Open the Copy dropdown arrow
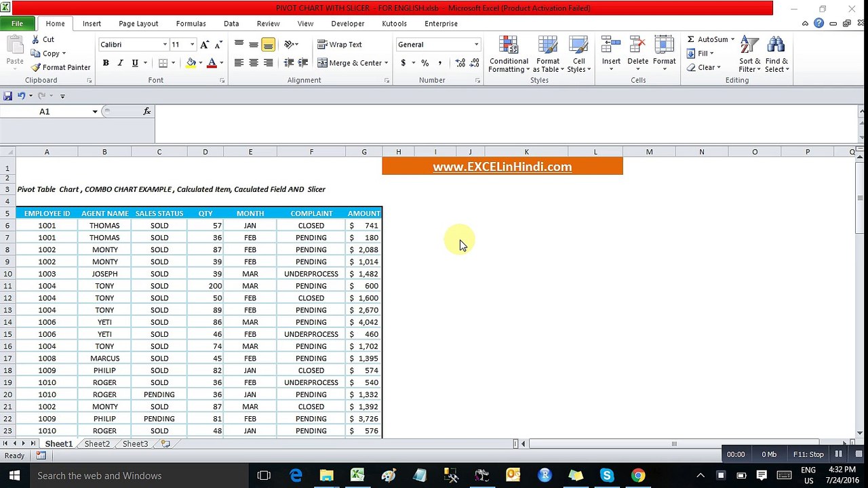868x488 pixels. [x=64, y=54]
